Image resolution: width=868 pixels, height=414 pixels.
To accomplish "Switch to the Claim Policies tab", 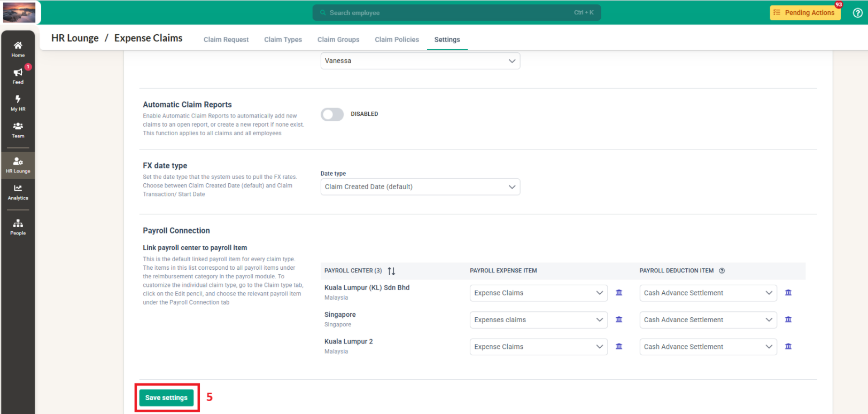I will [397, 40].
